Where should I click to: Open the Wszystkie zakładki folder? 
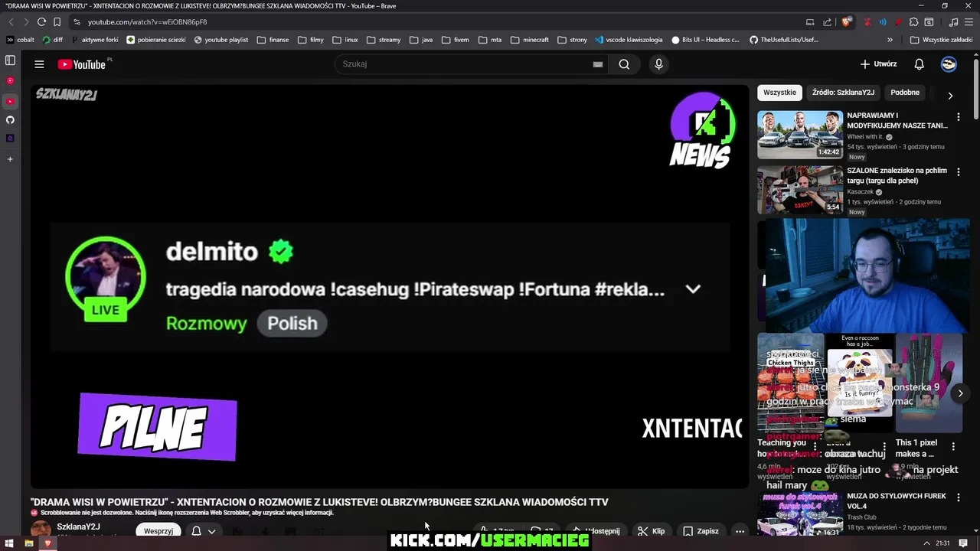coord(941,40)
